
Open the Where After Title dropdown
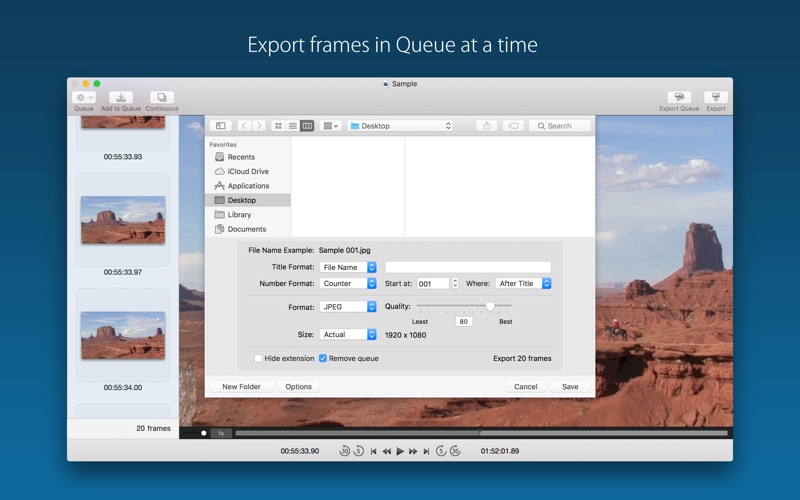pos(523,283)
